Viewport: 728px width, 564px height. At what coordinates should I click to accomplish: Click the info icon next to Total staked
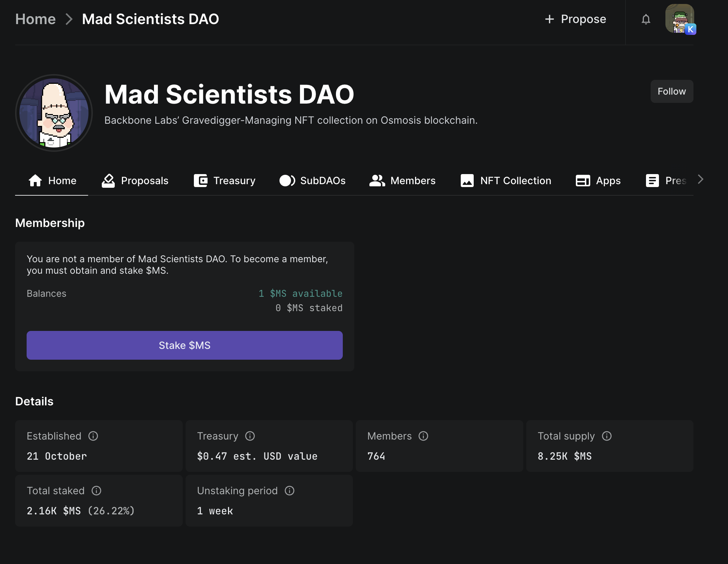point(96,491)
